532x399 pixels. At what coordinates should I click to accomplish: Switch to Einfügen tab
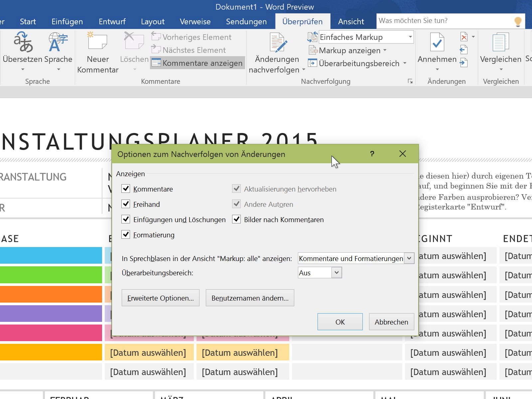click(67, 22)
